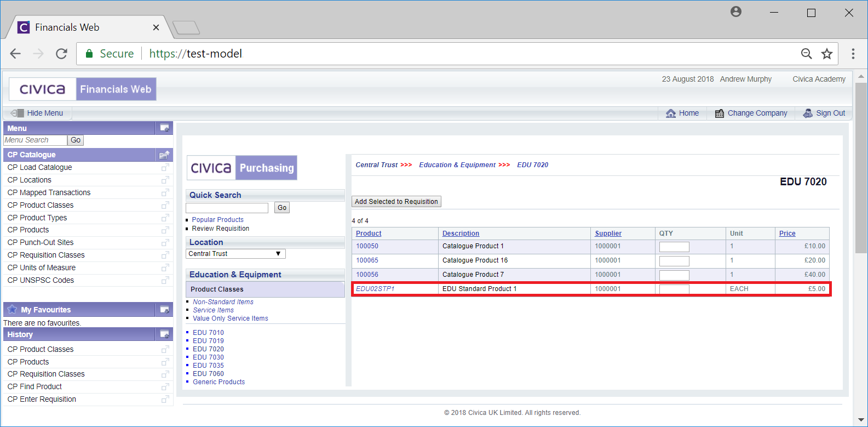Open the Popular Products link
The height and width of the screenshot is (427, 868).
click(x=218, y=220)
